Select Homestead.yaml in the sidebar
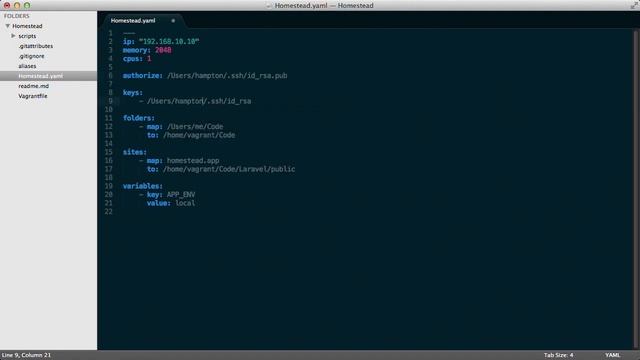This screenshot has width=640, height=360. (48, 76)
